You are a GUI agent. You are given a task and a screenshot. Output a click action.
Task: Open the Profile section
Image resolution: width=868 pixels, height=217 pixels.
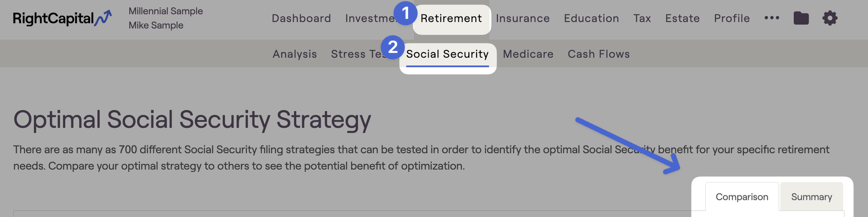[x=732, y=18]
